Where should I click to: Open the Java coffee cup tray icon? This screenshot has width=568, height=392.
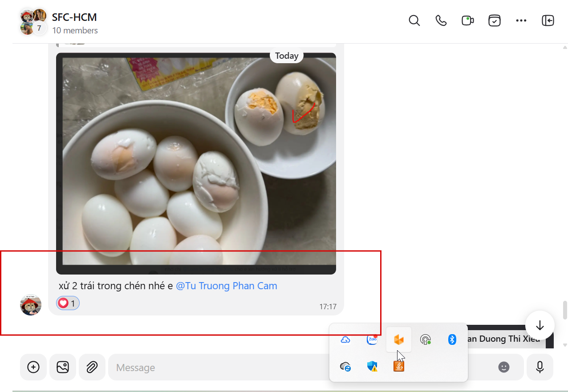coord(399,366)
